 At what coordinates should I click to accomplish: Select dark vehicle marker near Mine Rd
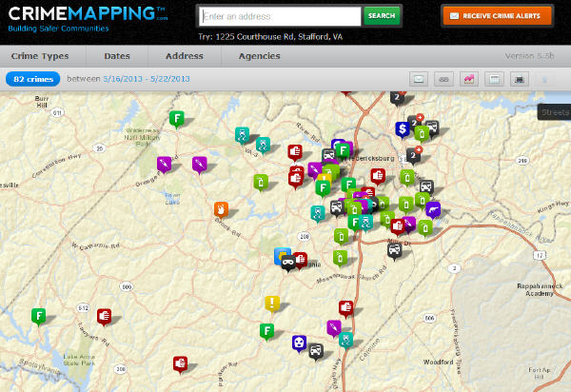394,251
